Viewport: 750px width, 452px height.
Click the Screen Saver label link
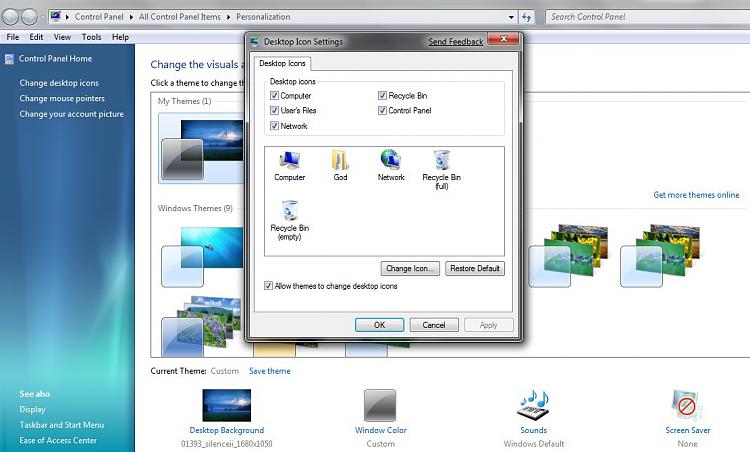point(687,430)
